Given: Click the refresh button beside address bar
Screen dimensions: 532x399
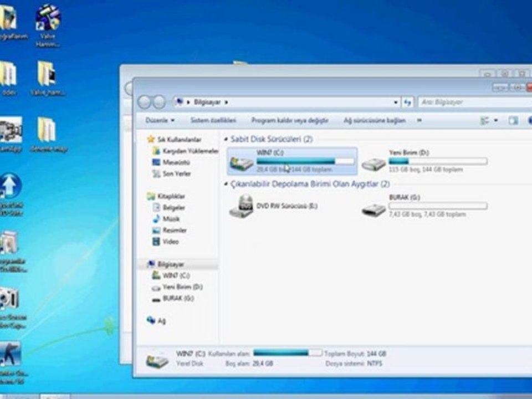Looking at the screenshot, I should coord(407,102).
